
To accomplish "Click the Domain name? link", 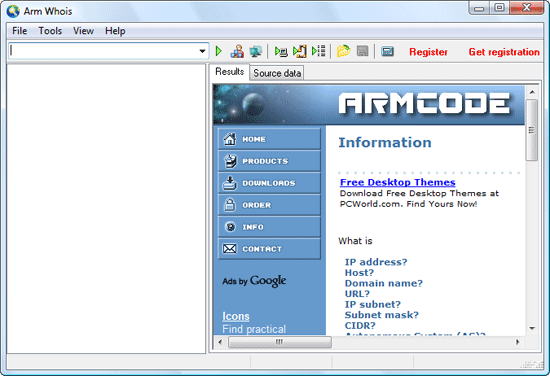I will (384, 283).
